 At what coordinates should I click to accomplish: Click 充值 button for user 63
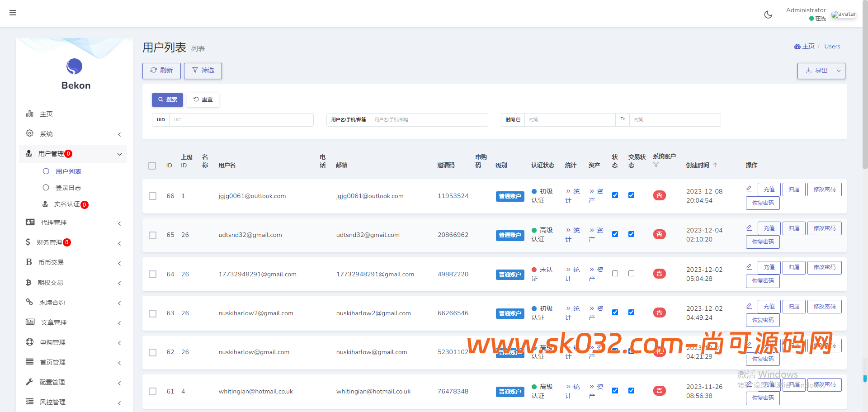pos(769,307)
